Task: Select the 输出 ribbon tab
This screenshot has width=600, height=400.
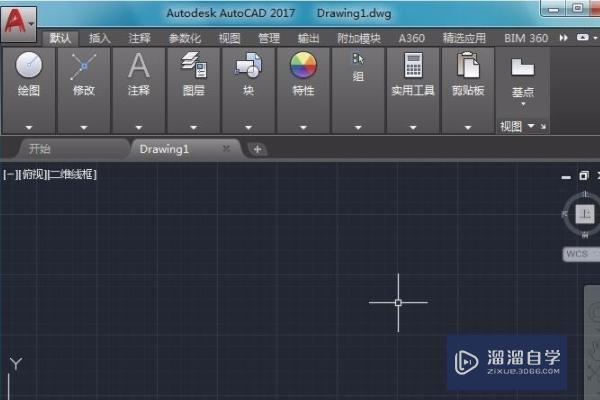Action: (x=308, y=38)
